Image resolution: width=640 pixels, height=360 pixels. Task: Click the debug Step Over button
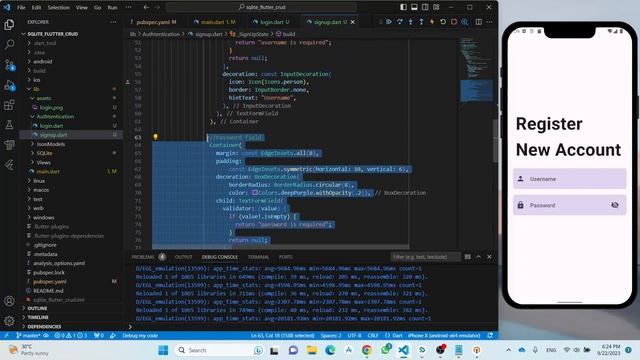click(x=400, y=22)
